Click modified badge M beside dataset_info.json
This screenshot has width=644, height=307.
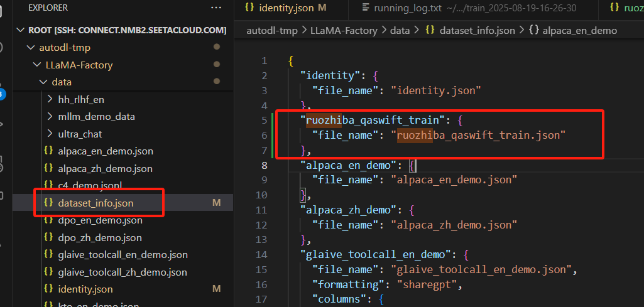[x=217, y=203]
